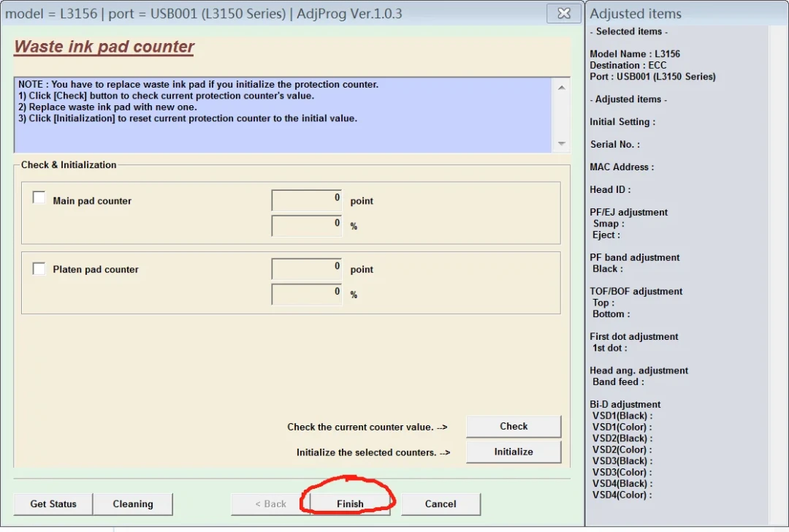This screenshot has width=789, height=532.
Task: Click the Platen pad counter point field
Action: pos(306,268)
